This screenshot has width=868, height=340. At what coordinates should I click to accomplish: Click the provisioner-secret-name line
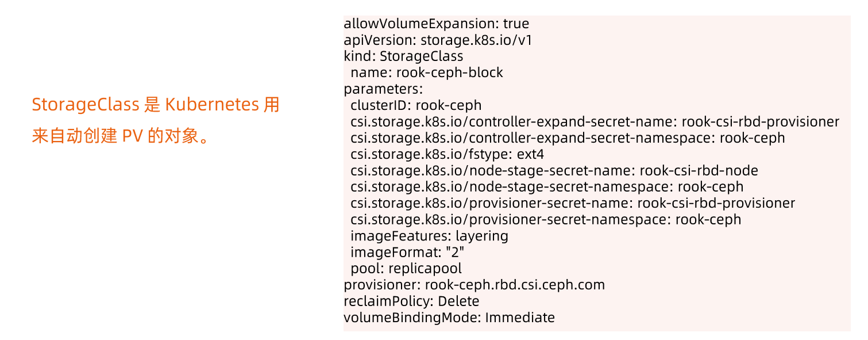[573, 203]
